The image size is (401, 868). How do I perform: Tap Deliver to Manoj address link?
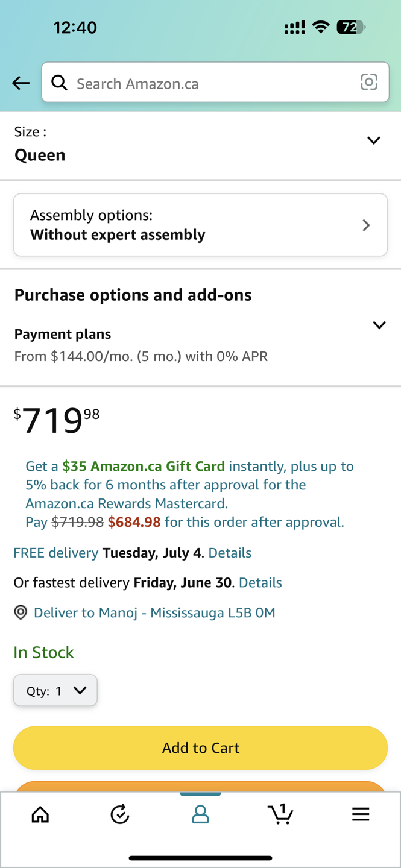[x=154, y=612]
